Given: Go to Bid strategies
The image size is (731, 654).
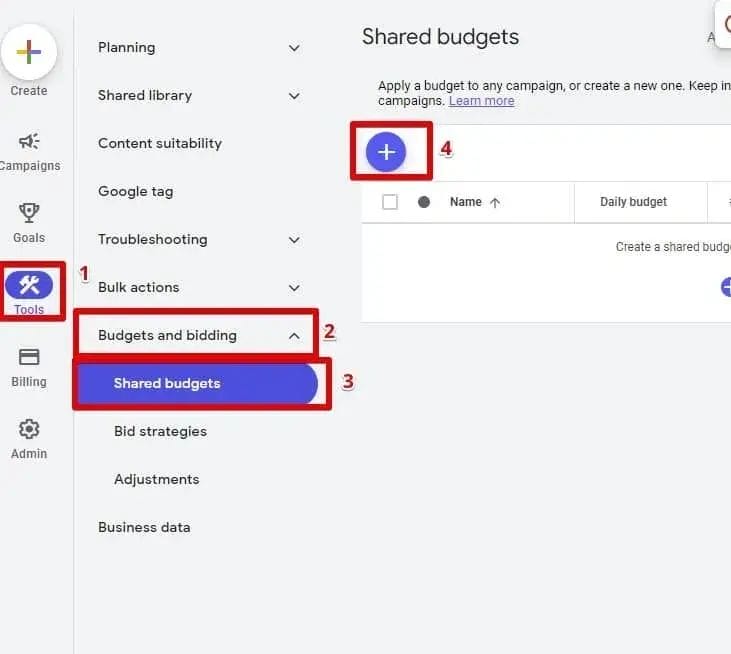Looking at the screenshot, I should click(160, 432).
